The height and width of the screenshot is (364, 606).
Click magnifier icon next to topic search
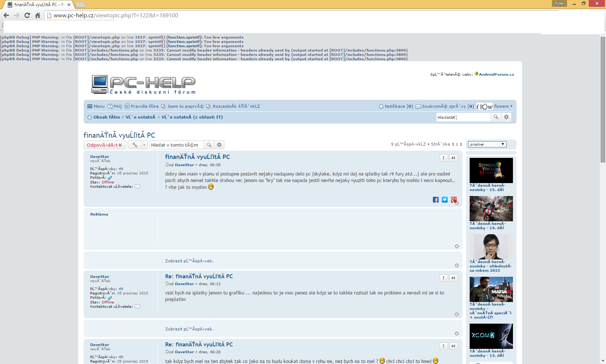pyautogui.click(x=209, y=145)
